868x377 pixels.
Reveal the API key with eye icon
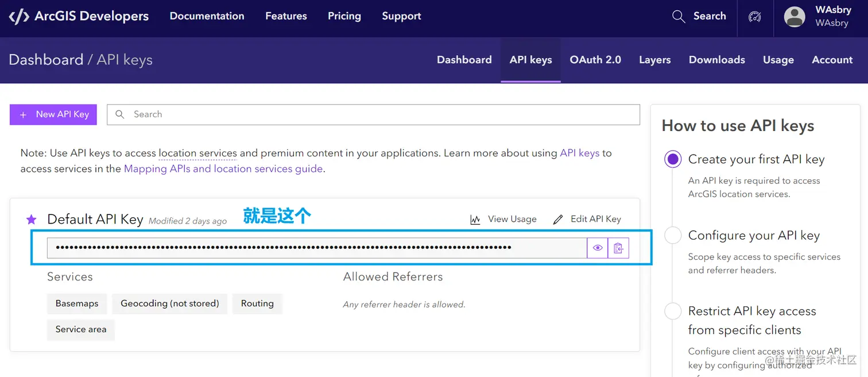[598, 248]
